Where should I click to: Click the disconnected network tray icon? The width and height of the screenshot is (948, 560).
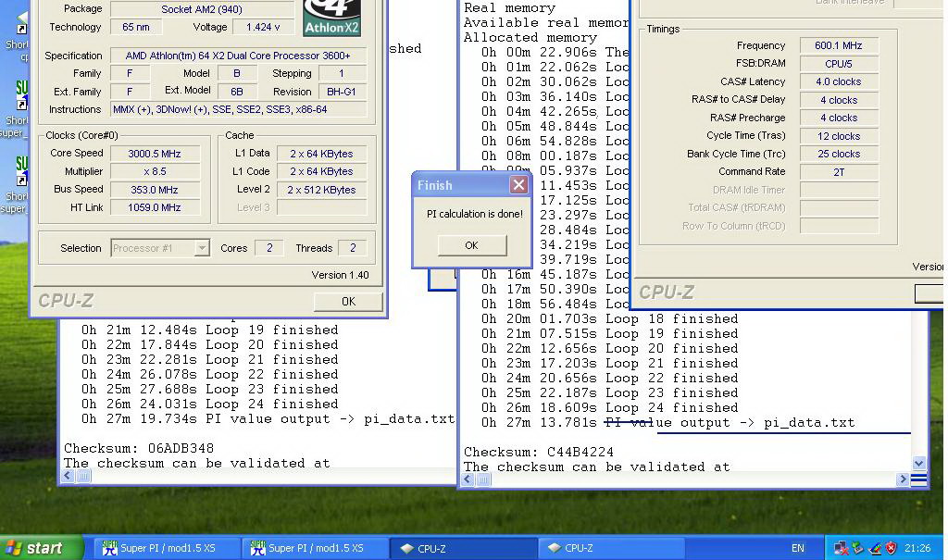(841, 548)
